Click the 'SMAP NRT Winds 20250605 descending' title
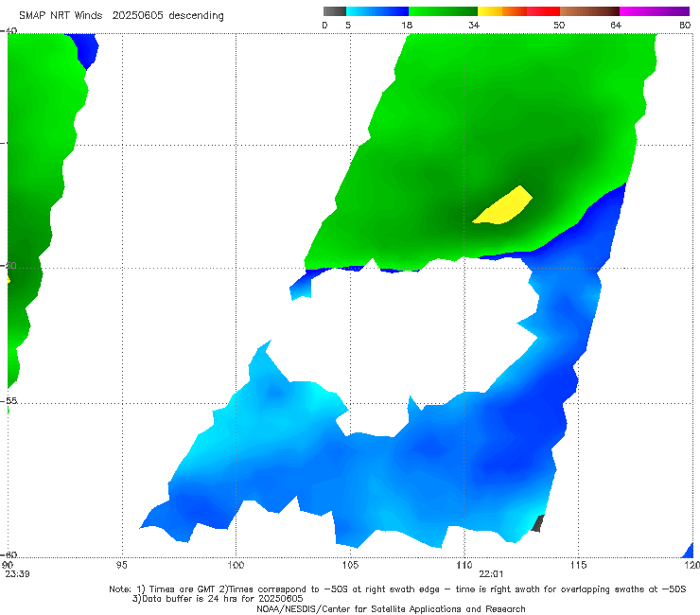This screenshot has height=615, width=700. 121,15
